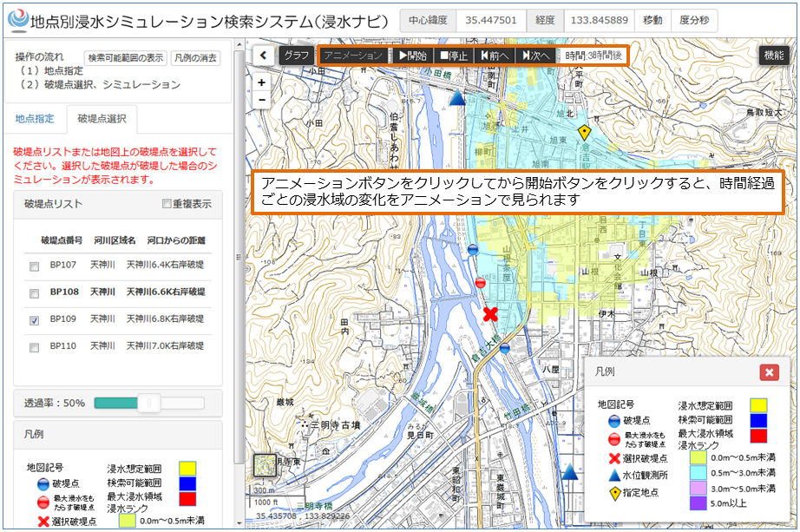Click the yellow designated point marker on map
800x532 pixels.
click(585, 133)
